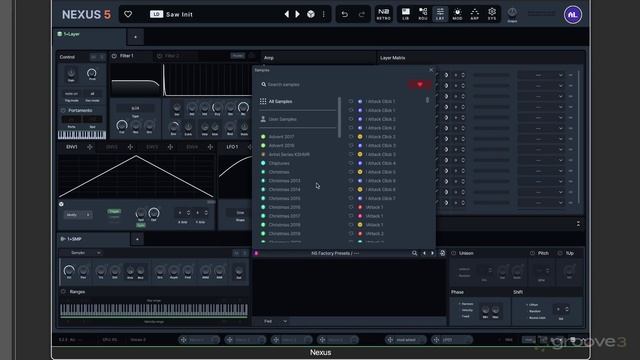
Task: Click search icon in NS Factory Presets bar
Action: coord(414,253)
